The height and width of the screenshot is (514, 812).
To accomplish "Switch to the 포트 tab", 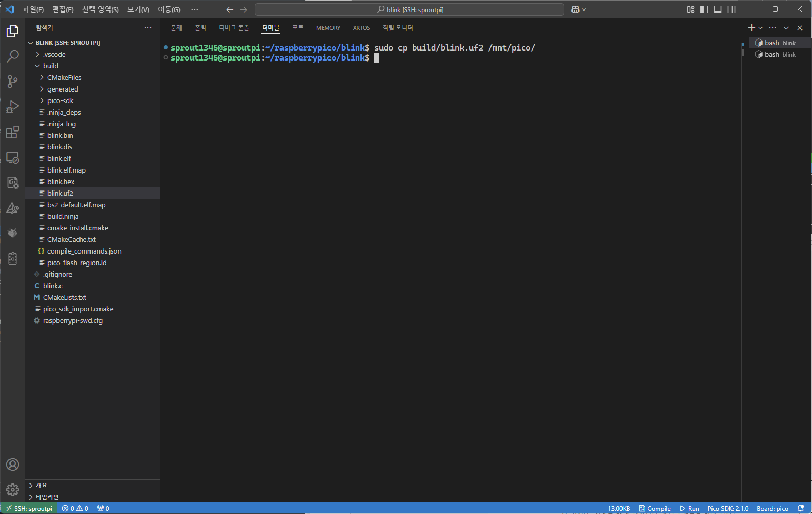I will [x=298, y=28].
